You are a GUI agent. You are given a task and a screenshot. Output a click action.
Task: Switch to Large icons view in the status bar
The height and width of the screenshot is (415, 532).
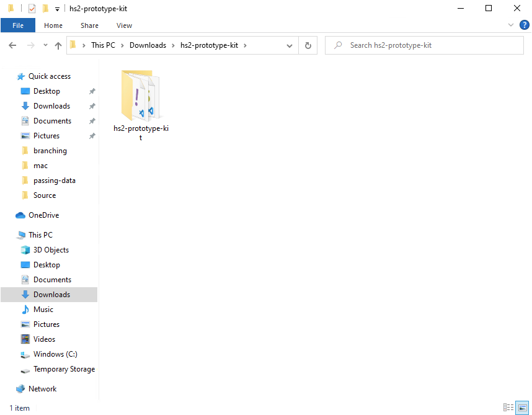pyautogui.click(x=522, y=408)
